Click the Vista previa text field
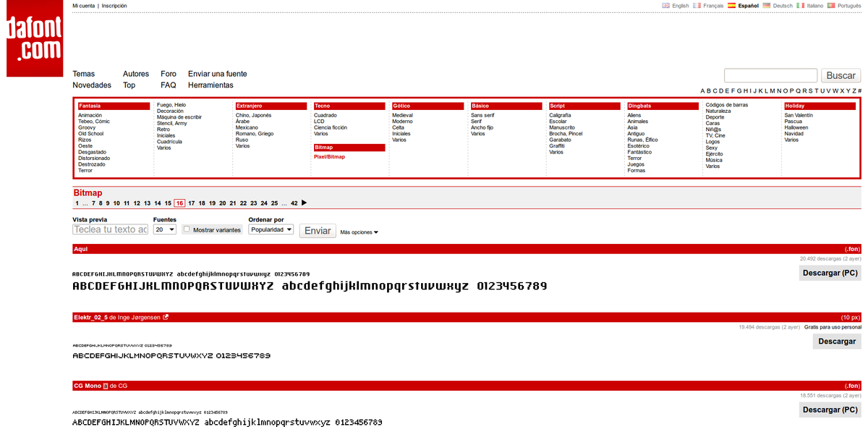Screen dimensions: 868x427 click(x=110, y=229)
